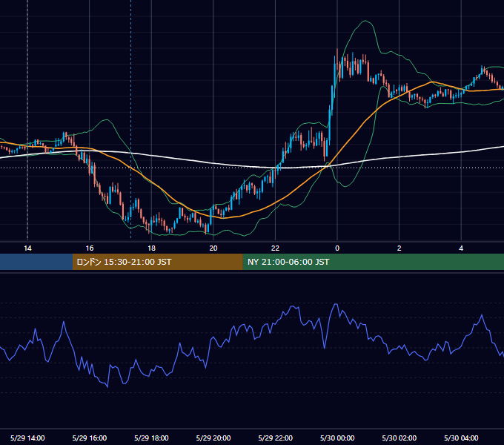The height and width of the screenshot is (445, 504).
Task: Click hour label 14 on price chart axis
Action: pos(27,248)
